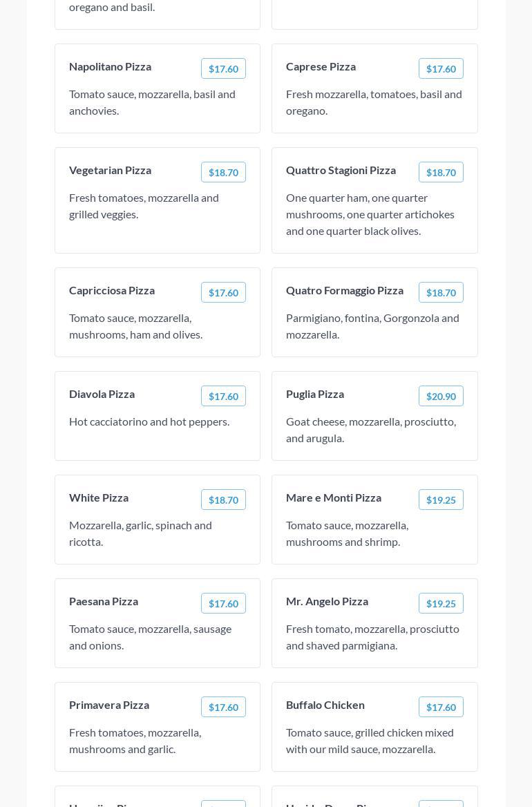Click the Mare e Monti Pizza title
This screenshot has height=807, width=532.
[x=334, y=497]
